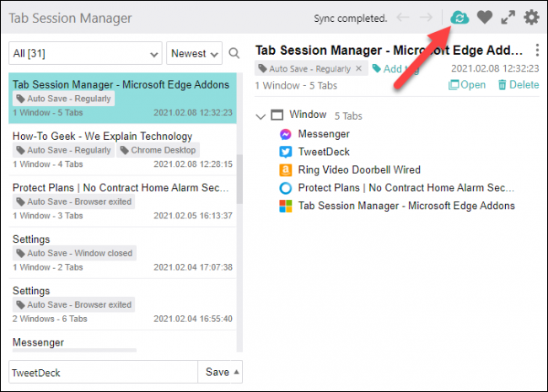548x392 pixels.
Task: Click the heart donate icon
Action: click(x=484, y=17)
